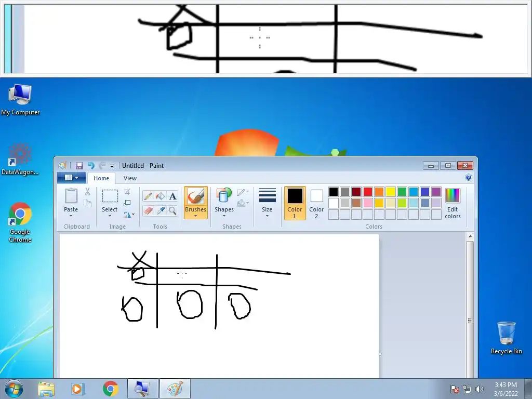Open the Windows Start menu
Viewport: 532px width, 399px height.
[14, 389]
